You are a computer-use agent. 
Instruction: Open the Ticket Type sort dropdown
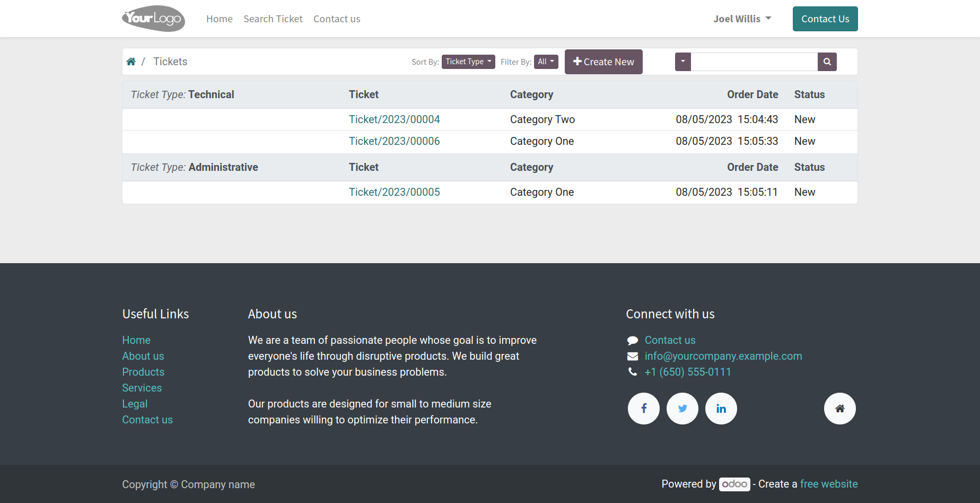click(468, 62)
